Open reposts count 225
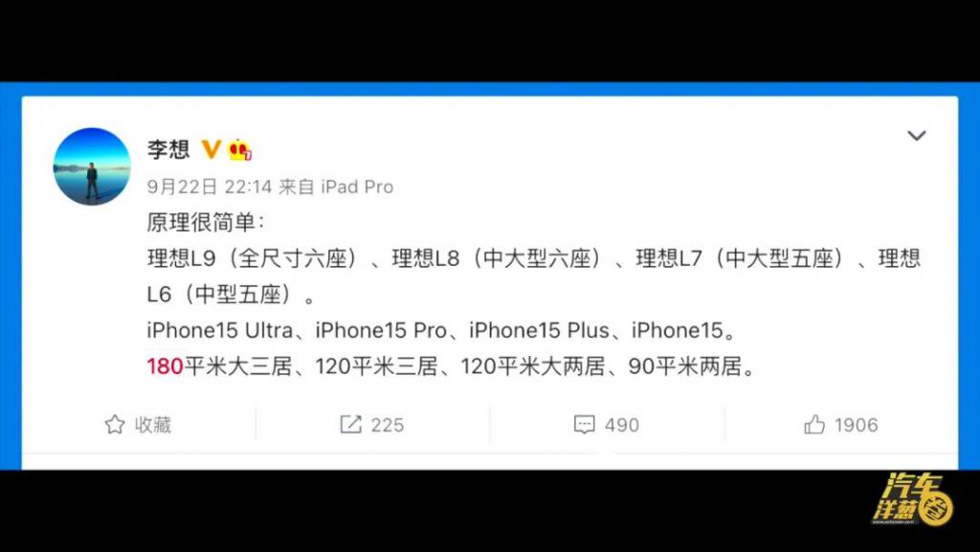The width and height of the screenshot is (980, 552). pyautogui.click(x=388, y=425)
